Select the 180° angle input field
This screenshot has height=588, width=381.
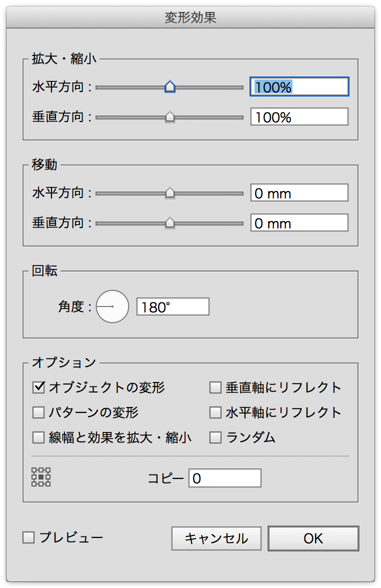tap(173, 307)
